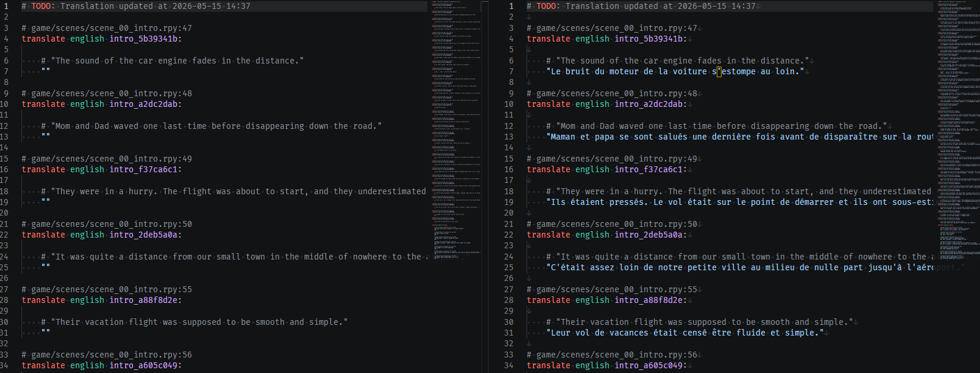This screenshot has height=373, width=980.
Task: Place cursor in empty string below "They were in a hurry" in left pane
Action: tap(46, 202)
